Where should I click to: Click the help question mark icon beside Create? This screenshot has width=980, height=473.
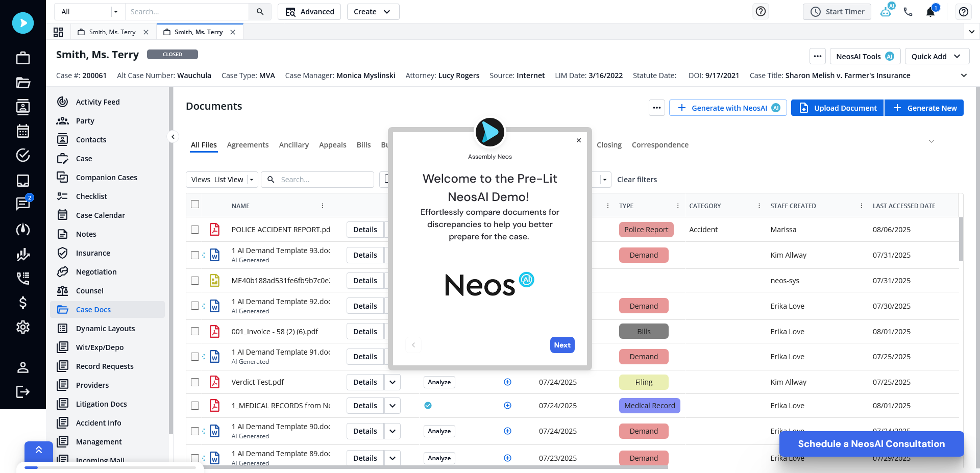click(761, 11)
